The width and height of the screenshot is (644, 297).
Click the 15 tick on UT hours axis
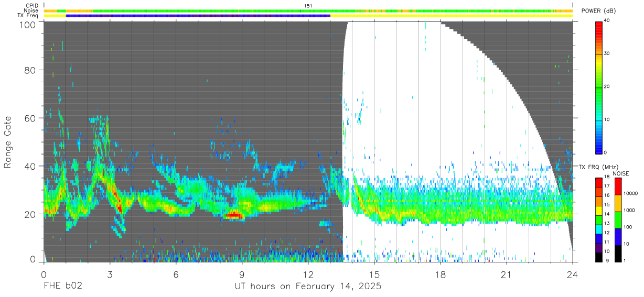pyautogui.click(x=374, y=274)
